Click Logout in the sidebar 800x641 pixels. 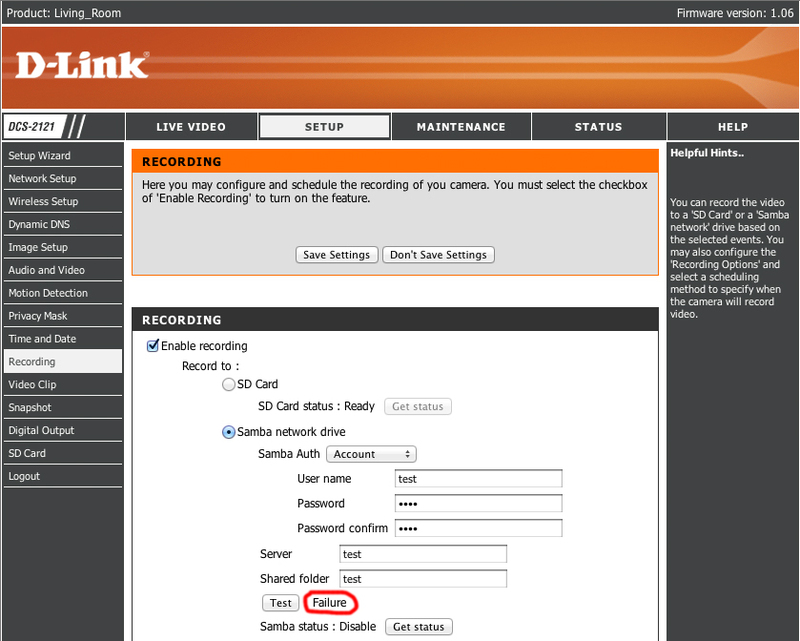(x=63, y=476)
